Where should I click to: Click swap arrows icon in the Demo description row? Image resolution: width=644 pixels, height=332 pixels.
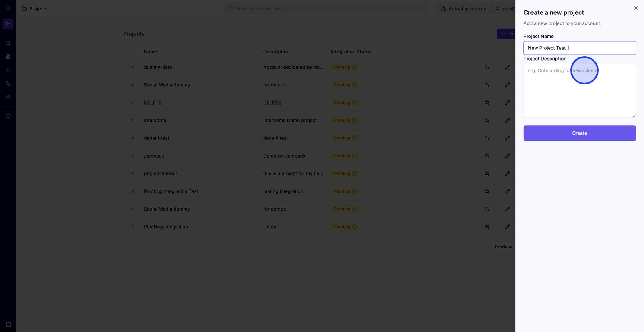487,227
